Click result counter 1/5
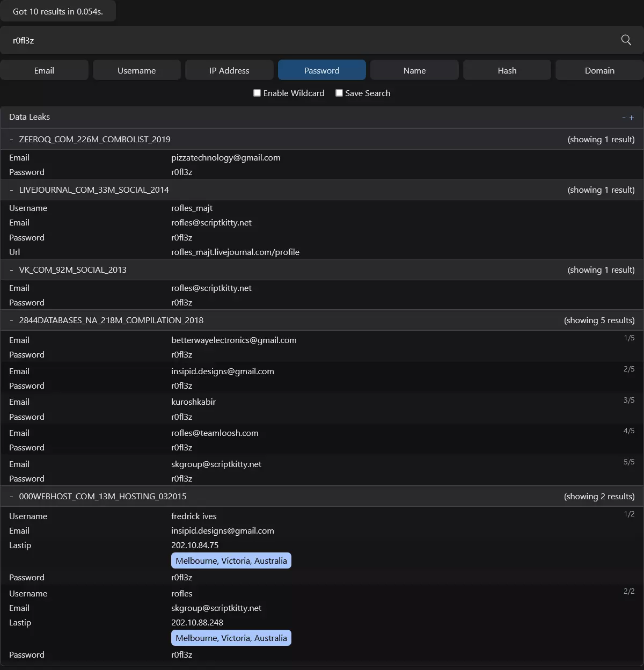 [629, 338]
